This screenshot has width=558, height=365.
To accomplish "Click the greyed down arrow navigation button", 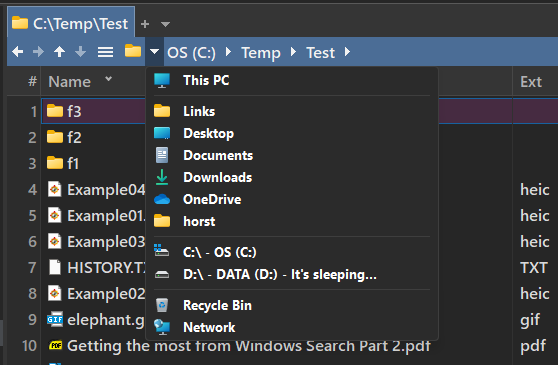I will pos(80,52).
